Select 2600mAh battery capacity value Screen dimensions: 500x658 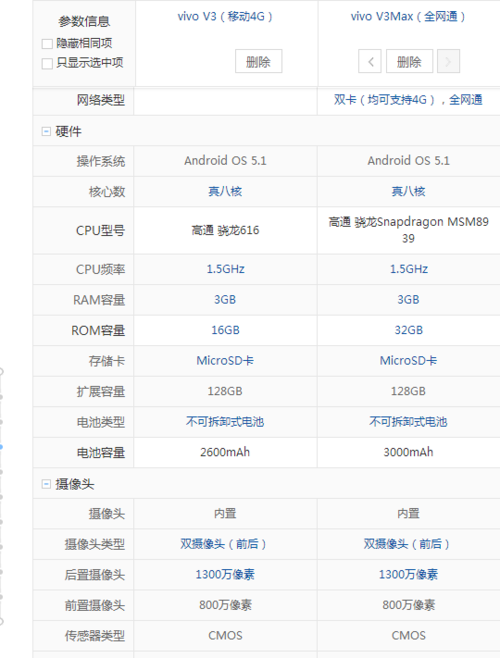pyautogui.click(x=225, y=452)
